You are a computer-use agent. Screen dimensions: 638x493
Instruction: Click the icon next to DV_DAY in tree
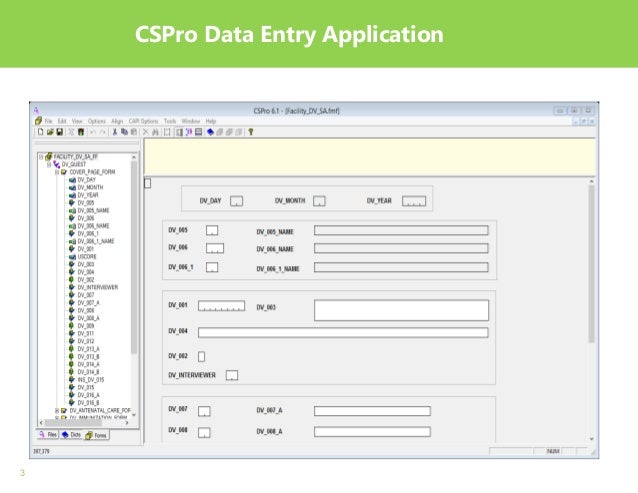tap(72, 179)
